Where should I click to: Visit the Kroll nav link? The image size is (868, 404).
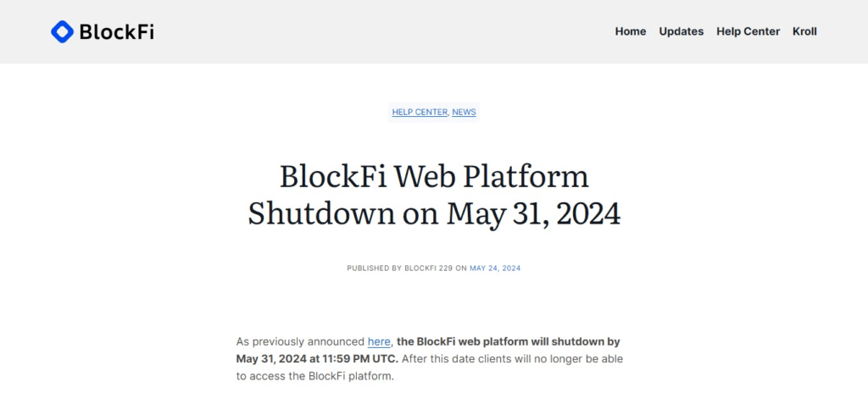pyautogui.click(x=804, y=31)
